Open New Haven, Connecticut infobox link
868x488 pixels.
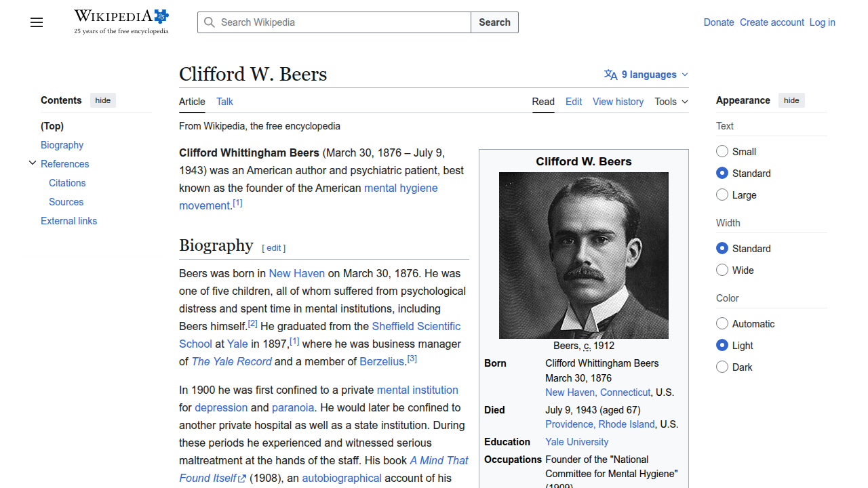598,392
